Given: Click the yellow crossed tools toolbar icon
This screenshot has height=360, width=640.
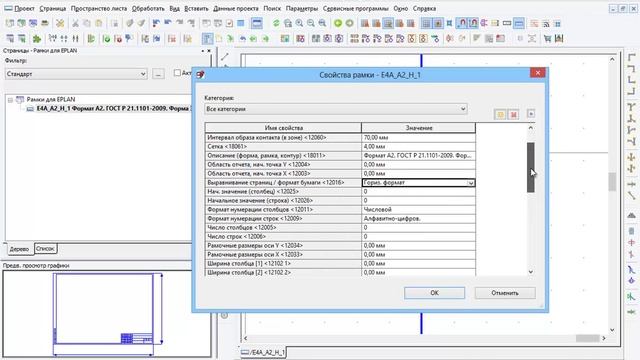Looking at the screenshot, I should pos(60,24).
